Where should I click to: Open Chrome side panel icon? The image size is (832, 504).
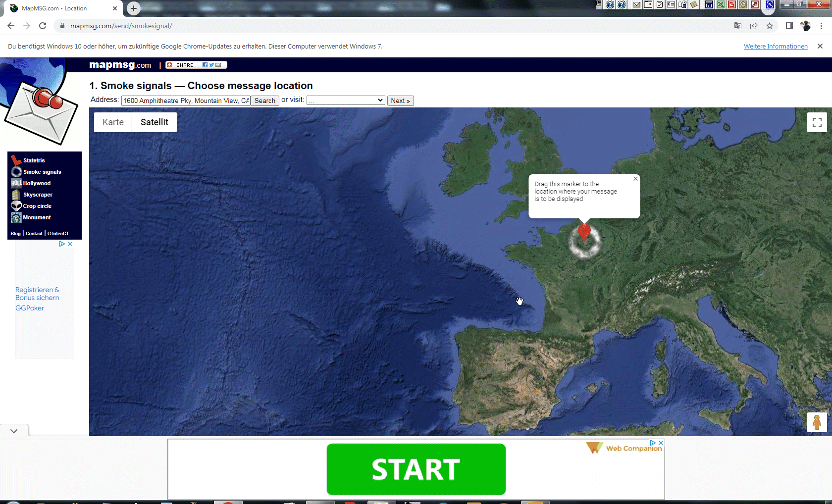click(789, 26)
